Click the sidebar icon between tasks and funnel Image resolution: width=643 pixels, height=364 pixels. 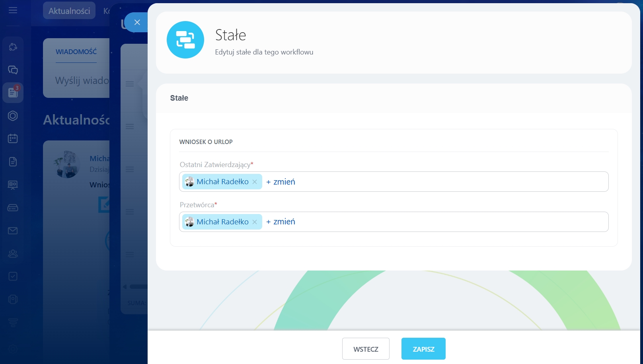pos(13,300)
